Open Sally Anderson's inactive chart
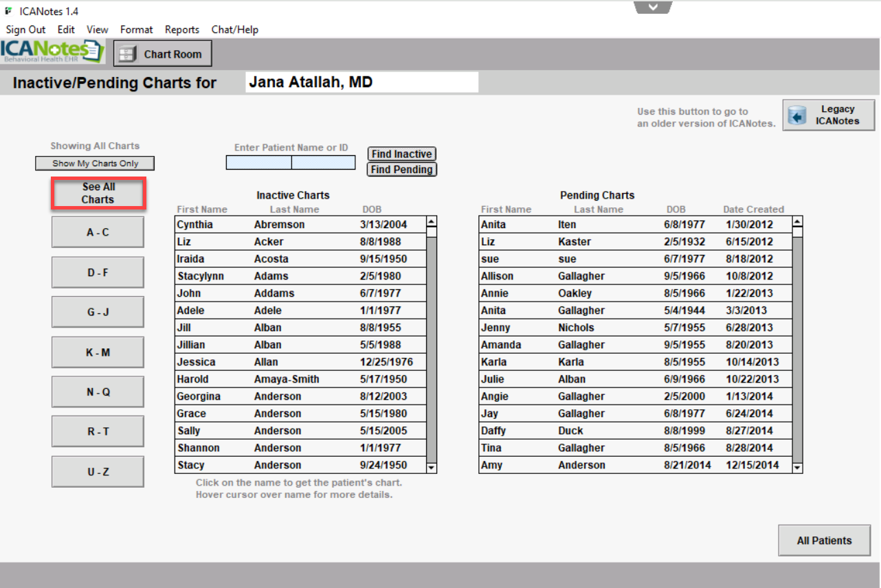 pos(300,431)
